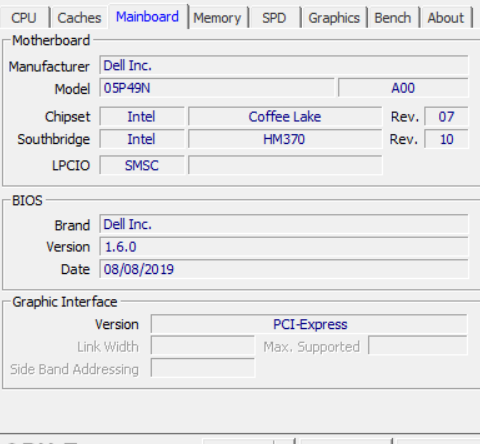Click the LPCIO label
The width and height of the screenshot is (480, 444).
71,166
